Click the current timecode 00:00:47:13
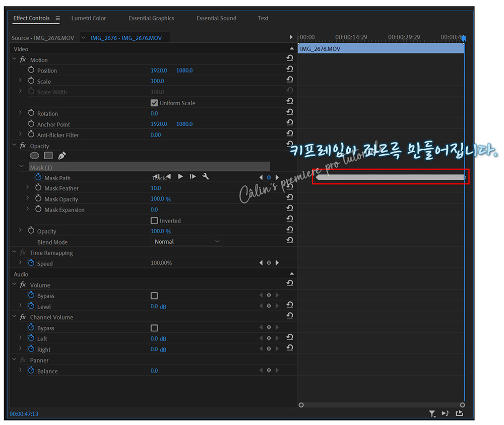The width and height of the screenshot is (504, 425). (24, 414)
